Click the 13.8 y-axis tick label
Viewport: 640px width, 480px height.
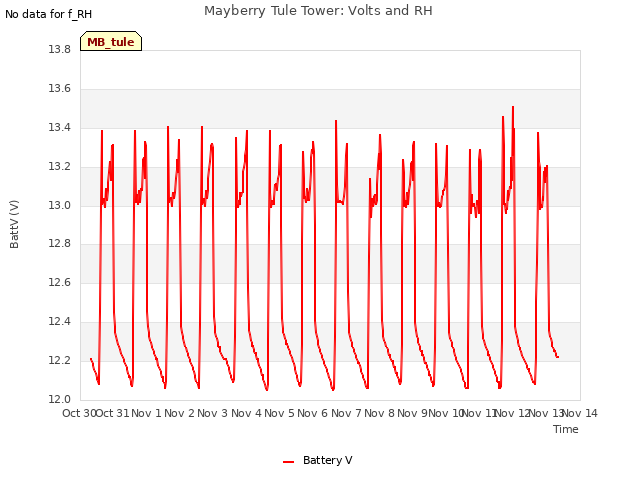[x=60, y=49]
